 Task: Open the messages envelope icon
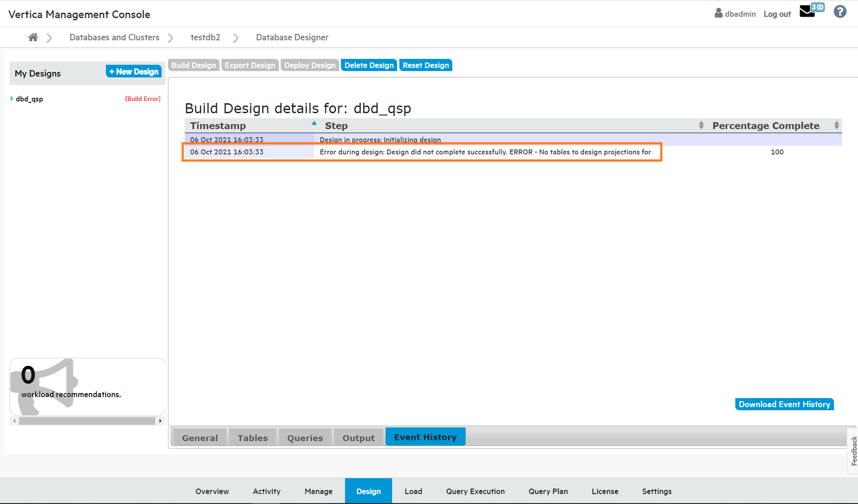807,12
